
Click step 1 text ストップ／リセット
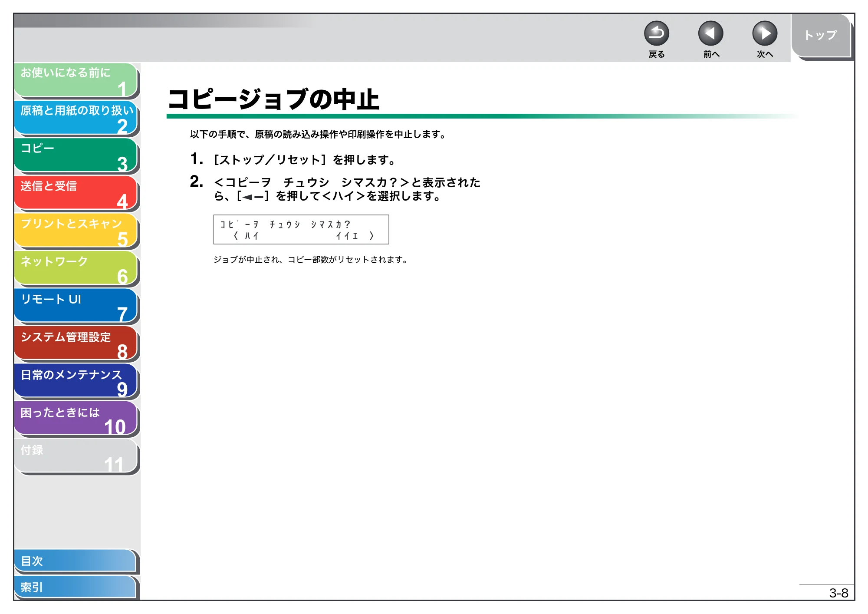pos(270,160)
